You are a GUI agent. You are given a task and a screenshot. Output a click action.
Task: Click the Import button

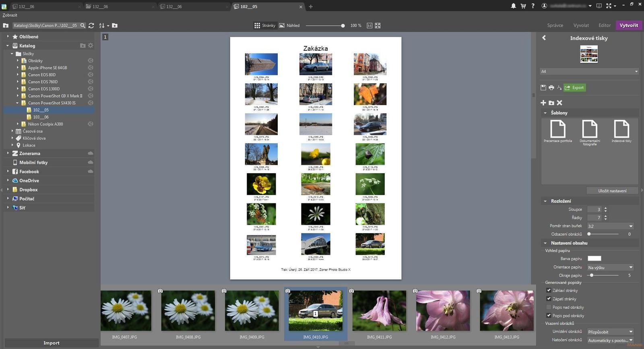52,343
